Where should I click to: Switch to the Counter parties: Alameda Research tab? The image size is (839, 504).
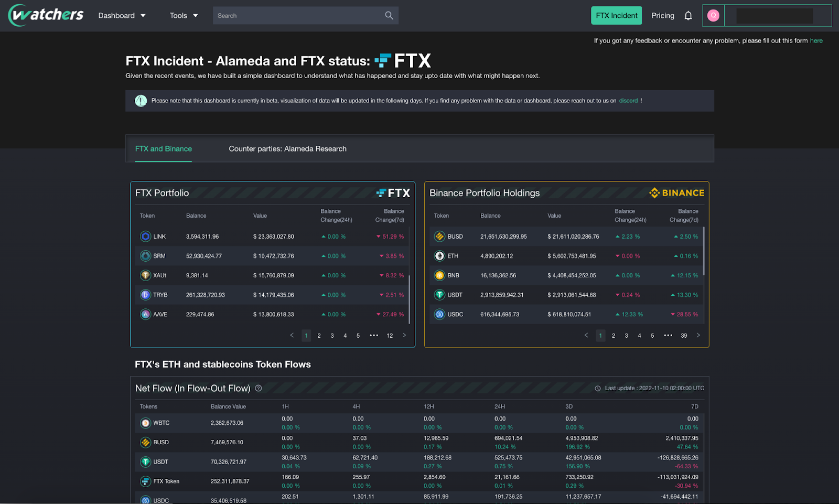click(x=287, y=148)
